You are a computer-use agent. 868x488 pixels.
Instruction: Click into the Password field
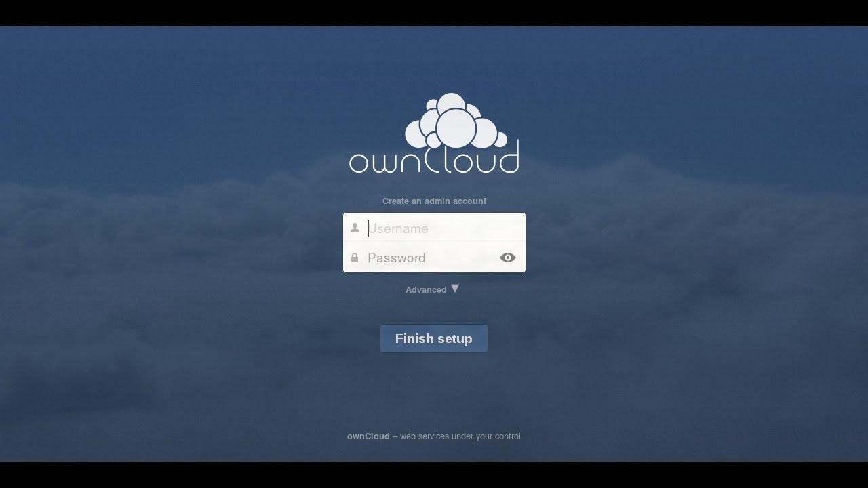434,258
